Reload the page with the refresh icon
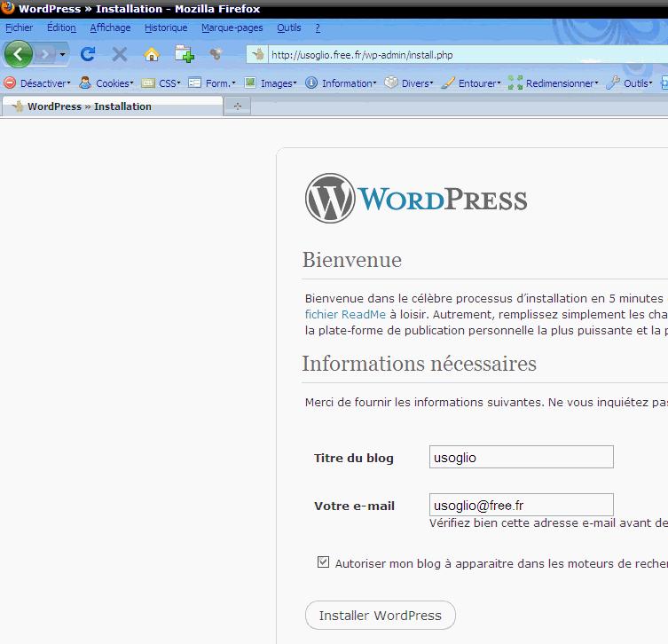 [x=88, y=54]
